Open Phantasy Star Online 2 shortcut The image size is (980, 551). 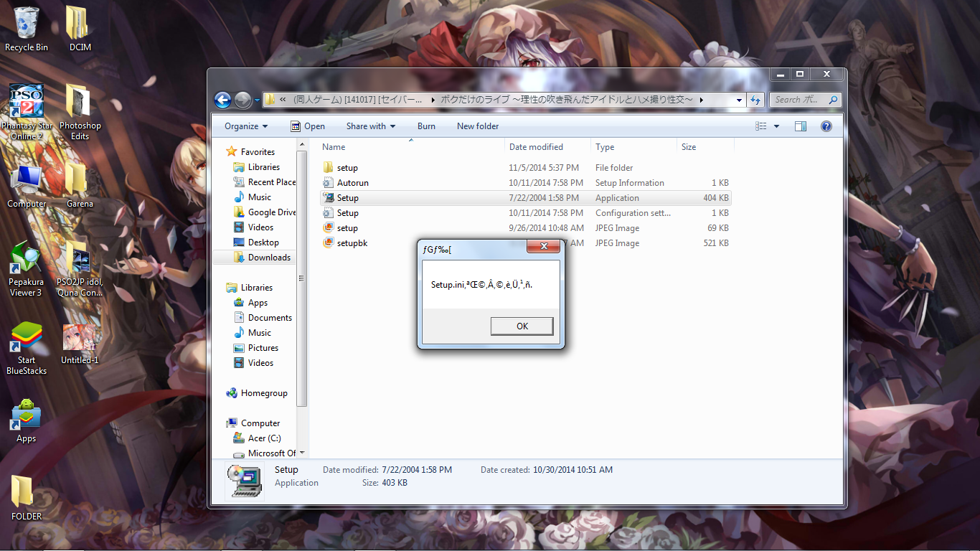27,111
